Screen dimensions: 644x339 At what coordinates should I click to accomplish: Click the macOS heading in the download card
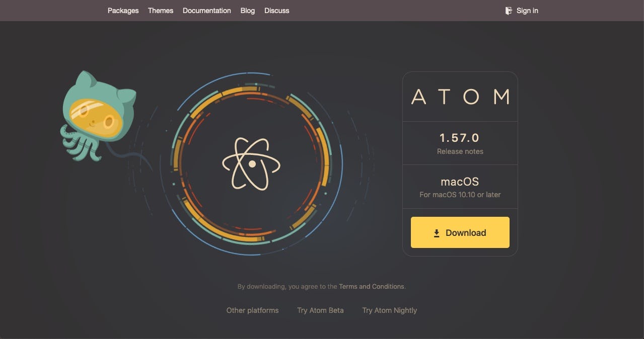[460, 182]
